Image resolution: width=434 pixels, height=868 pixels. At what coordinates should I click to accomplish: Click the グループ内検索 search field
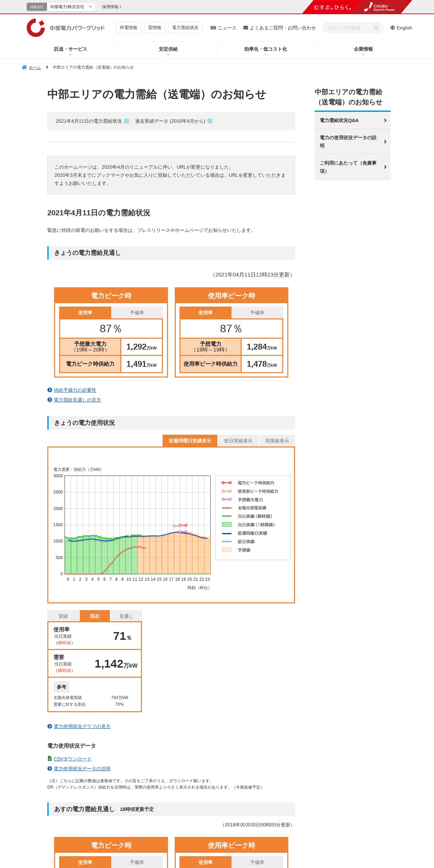tap(350, 28)
